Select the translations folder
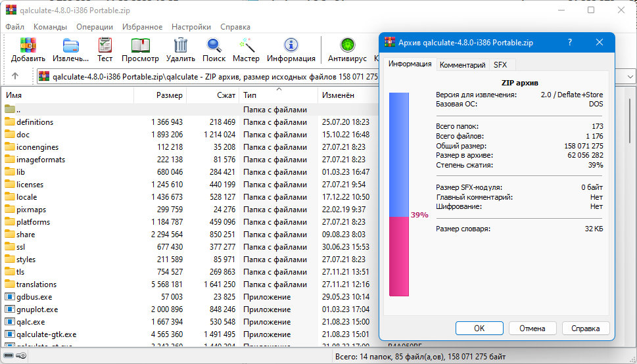Viewport: 637px width, 364px height. [x=36, y=284]
